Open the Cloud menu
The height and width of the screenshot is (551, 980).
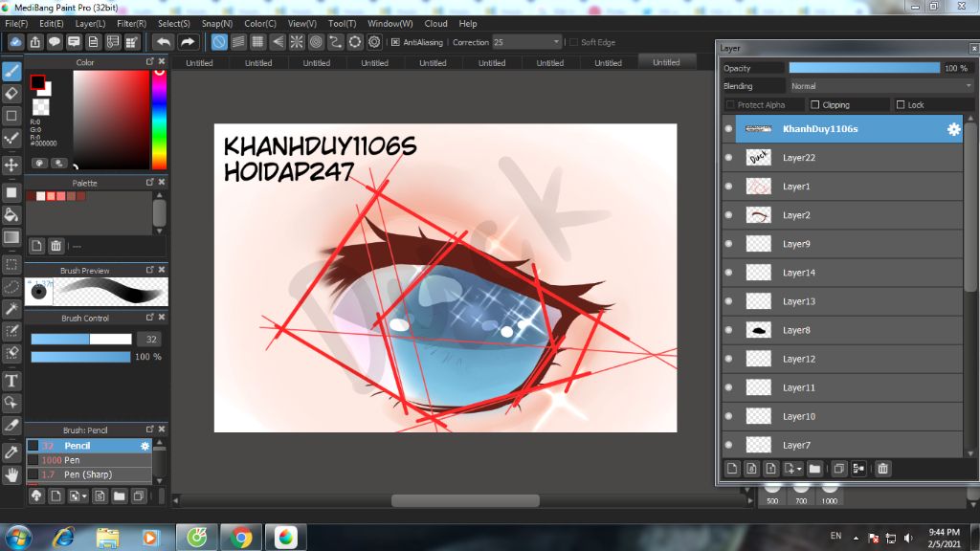435,24
